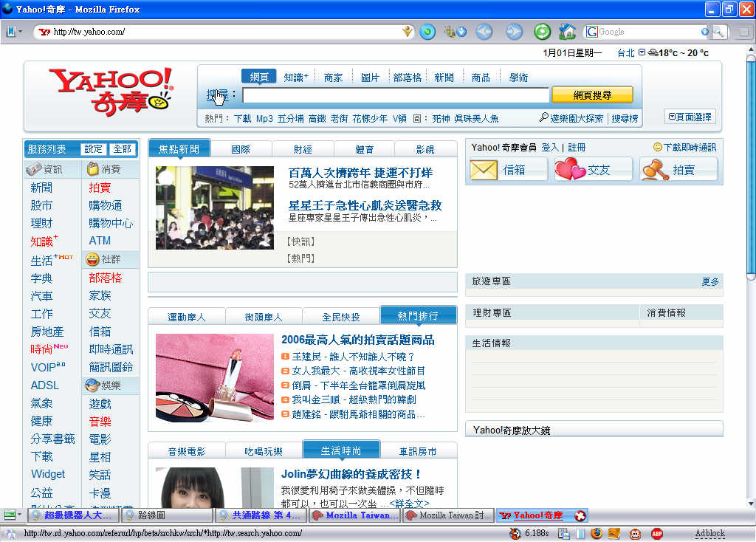Open the 股市 service link

point(41,205)
